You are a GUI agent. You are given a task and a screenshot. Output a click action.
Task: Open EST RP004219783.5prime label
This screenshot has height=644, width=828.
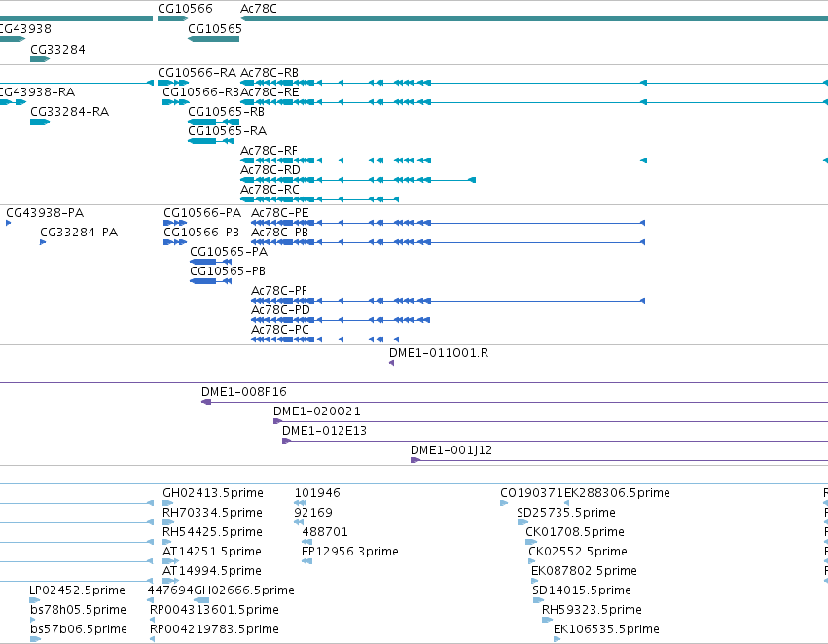(x=214, y=629)
